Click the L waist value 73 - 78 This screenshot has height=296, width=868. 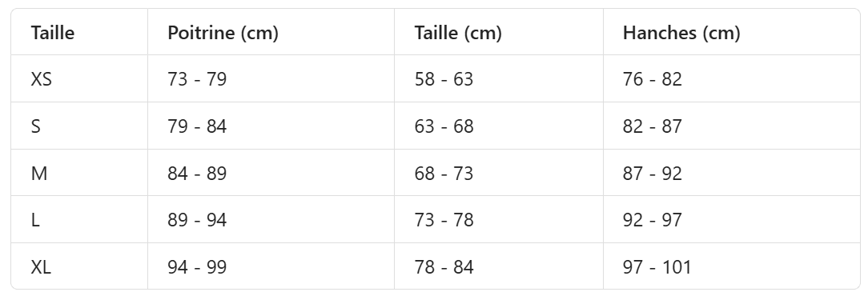coord(444,220)
